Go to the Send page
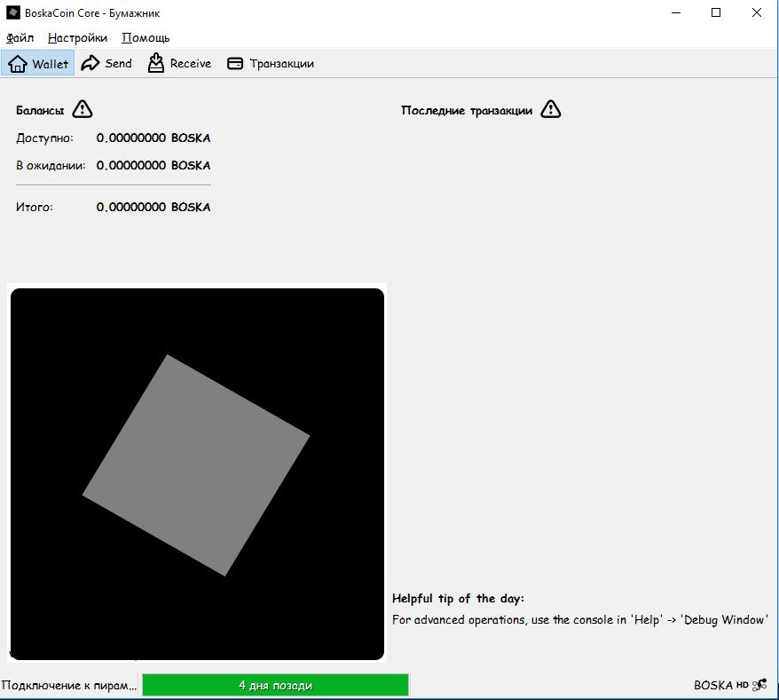779x700 pixels. (106, 64)
